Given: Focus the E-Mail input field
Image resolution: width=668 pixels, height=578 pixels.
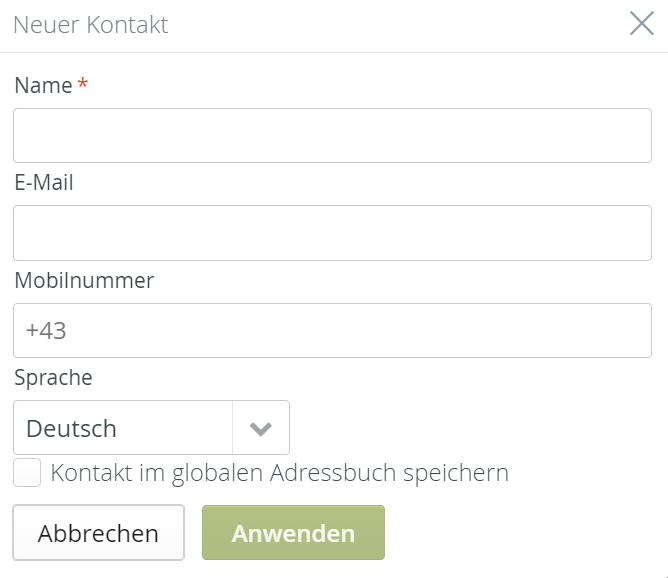Looking at the screenshot, I should 332,233.
